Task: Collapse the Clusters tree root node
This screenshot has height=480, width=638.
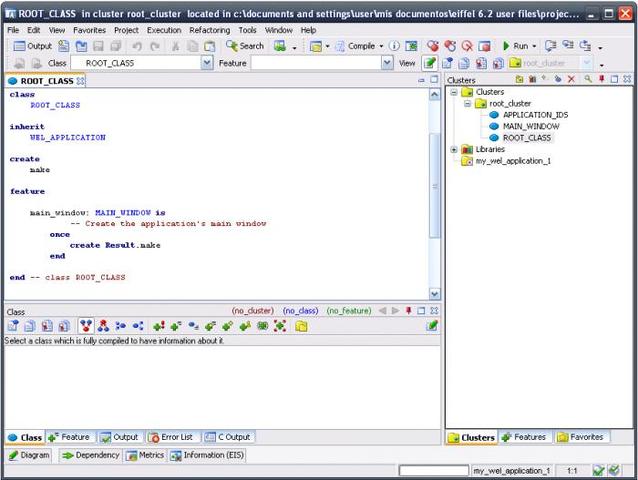Action: (x=454, y=92)
